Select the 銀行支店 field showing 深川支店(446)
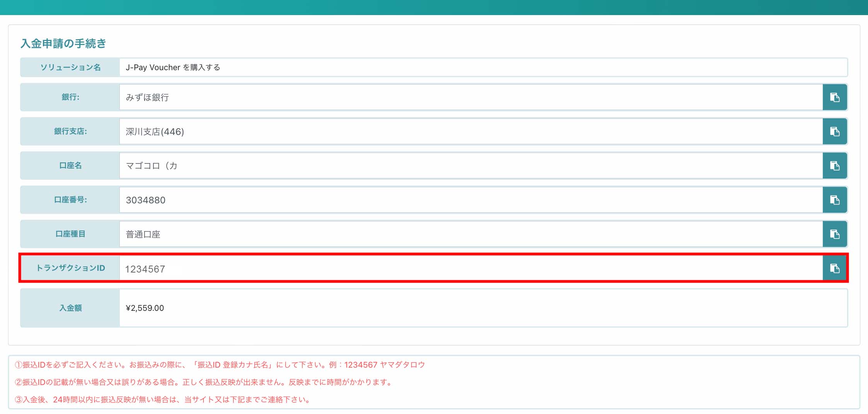 click(x=471, y=132)
